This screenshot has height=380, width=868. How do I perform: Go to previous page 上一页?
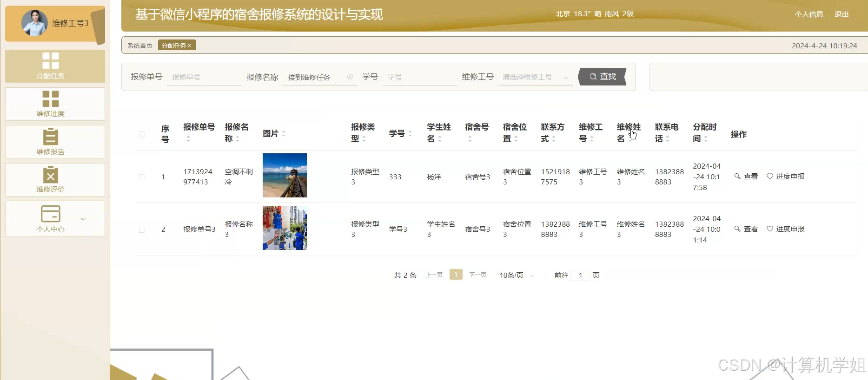pos(434,275)
